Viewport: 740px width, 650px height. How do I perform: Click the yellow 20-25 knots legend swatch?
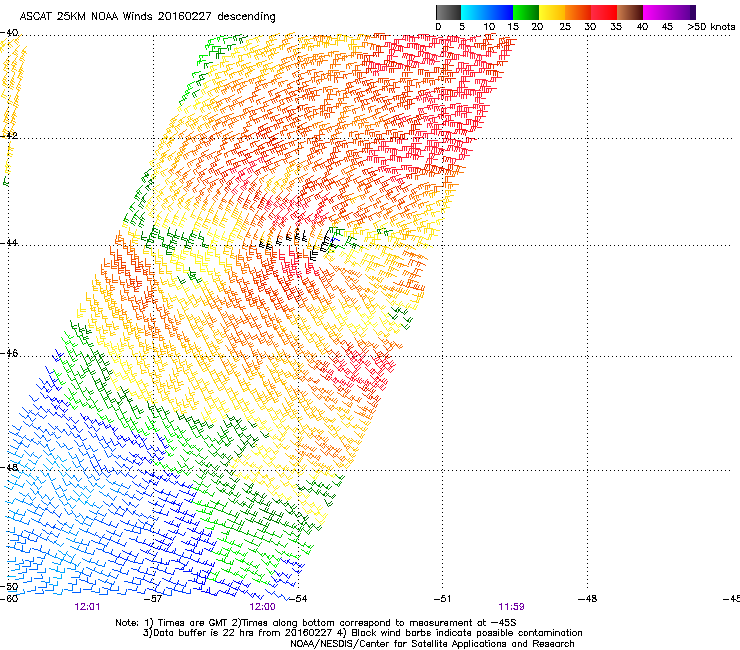click(x=552, y=12)
